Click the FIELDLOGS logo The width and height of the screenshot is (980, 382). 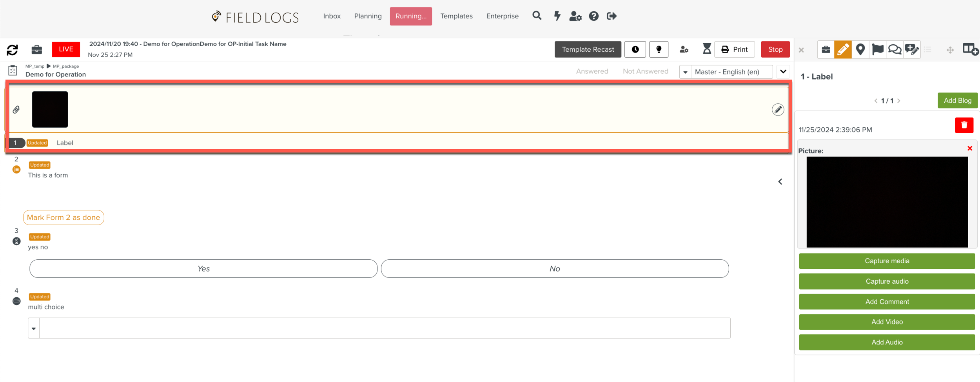[255, 17]
